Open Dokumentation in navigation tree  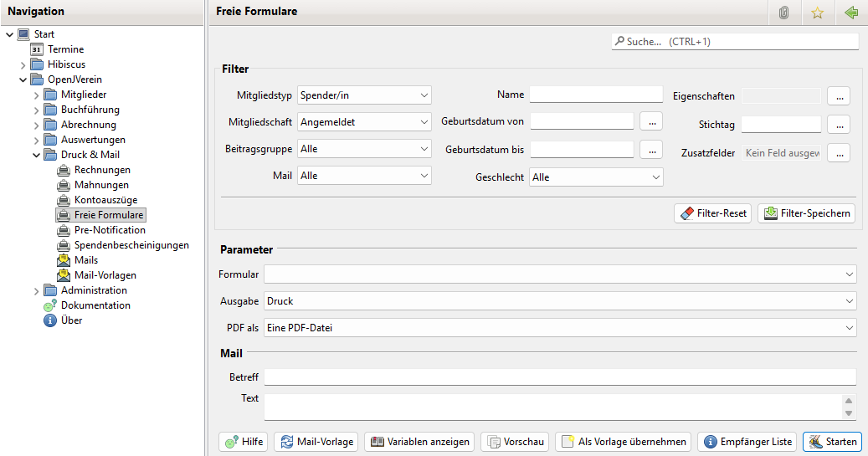(x=95, y=305)
